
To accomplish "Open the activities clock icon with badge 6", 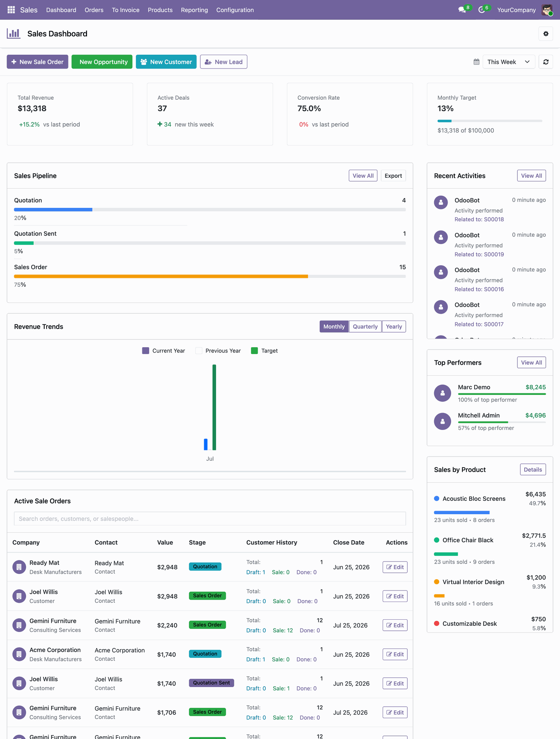I will point(482,10).
